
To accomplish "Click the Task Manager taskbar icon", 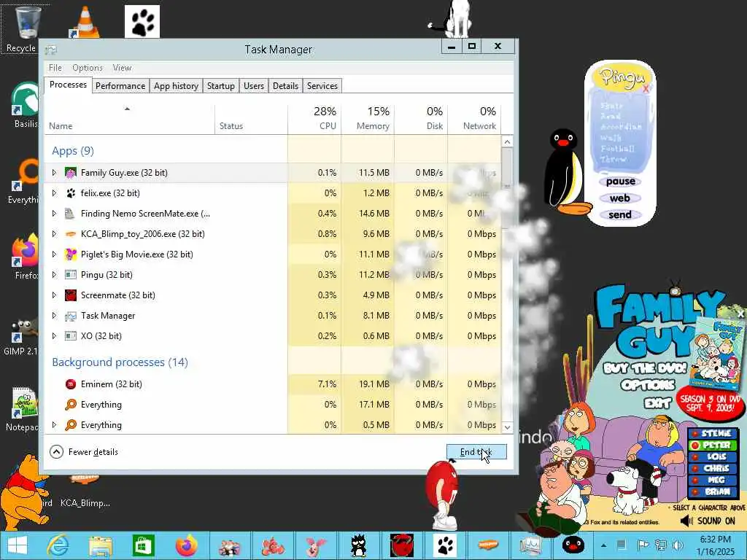I will pyautogui.click(x=530, y=546).
